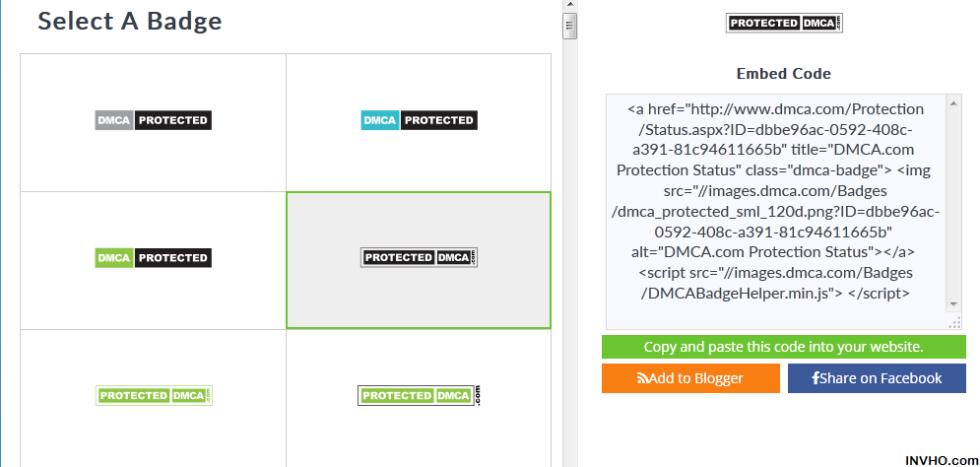Click the Facebook f icon on the share button

(x=815, y=378)
